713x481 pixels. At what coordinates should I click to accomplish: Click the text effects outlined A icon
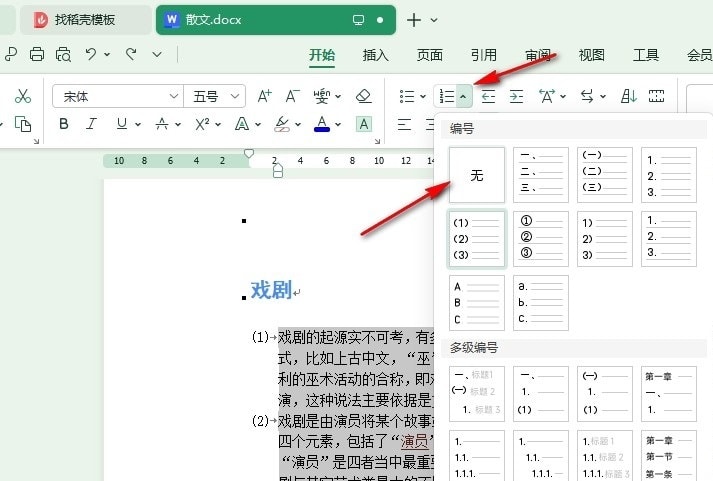242,124
